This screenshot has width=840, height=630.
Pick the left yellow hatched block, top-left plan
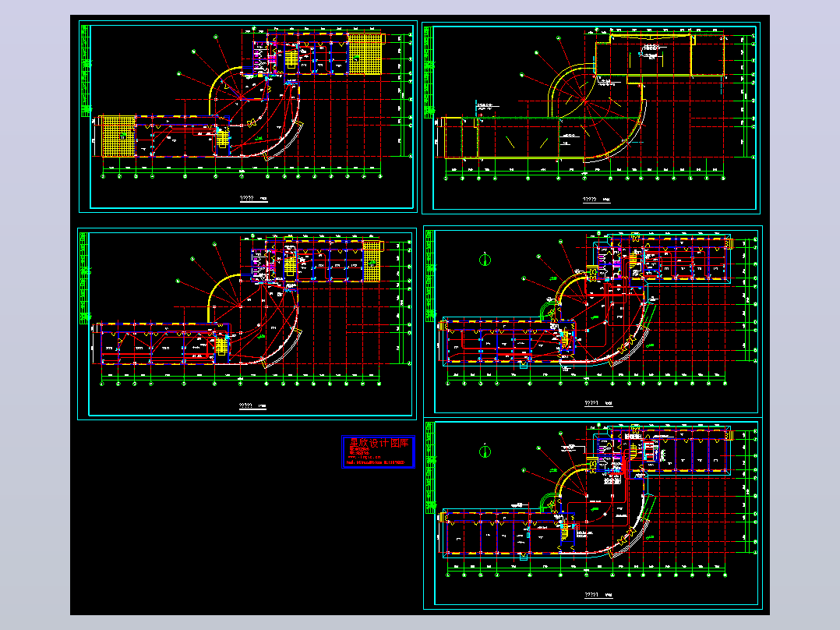(118, 136)
